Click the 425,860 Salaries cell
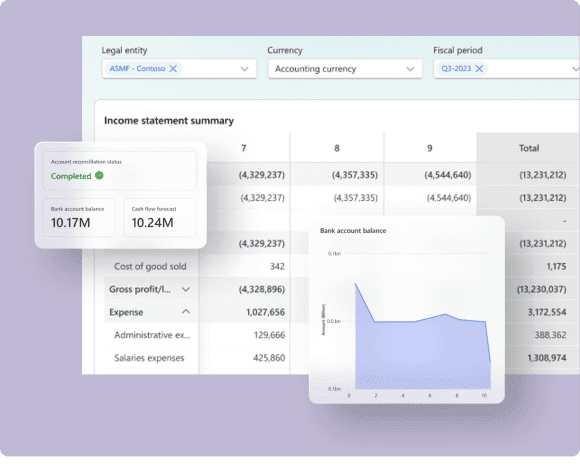The height and width of the screenshot is (464, 580). (x=269, y=358)
